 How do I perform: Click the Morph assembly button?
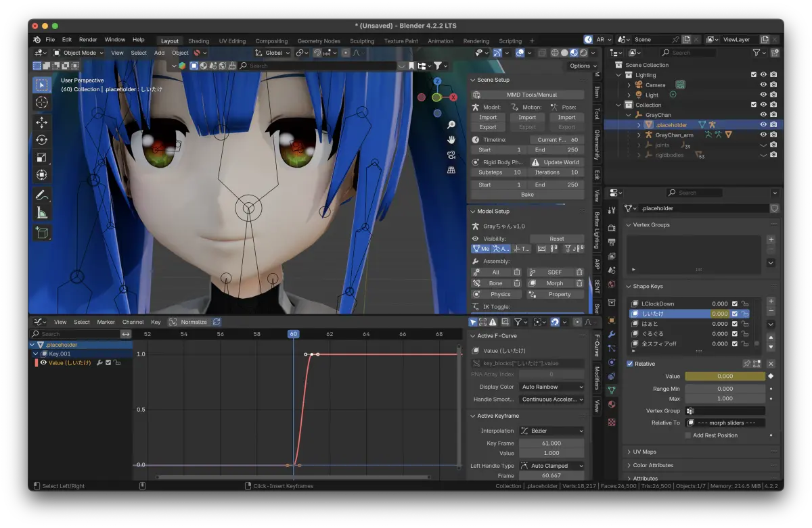click(551, 283)
